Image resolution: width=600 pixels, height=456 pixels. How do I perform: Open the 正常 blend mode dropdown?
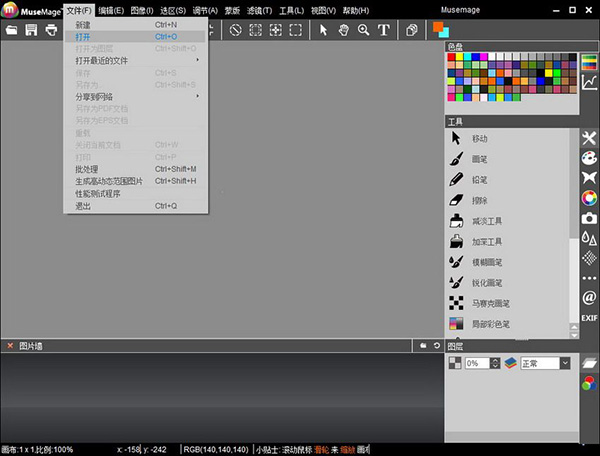565,363
